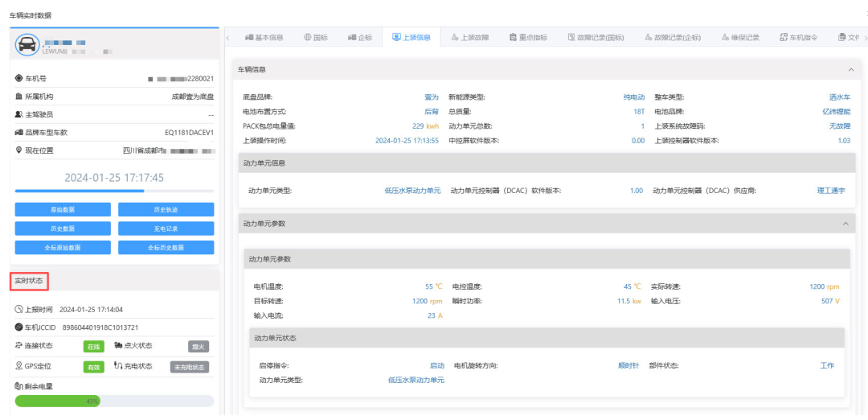868x420 pixels.
Task: Click the warning icon on 上装故障 tab
Action: coord(454,37)
